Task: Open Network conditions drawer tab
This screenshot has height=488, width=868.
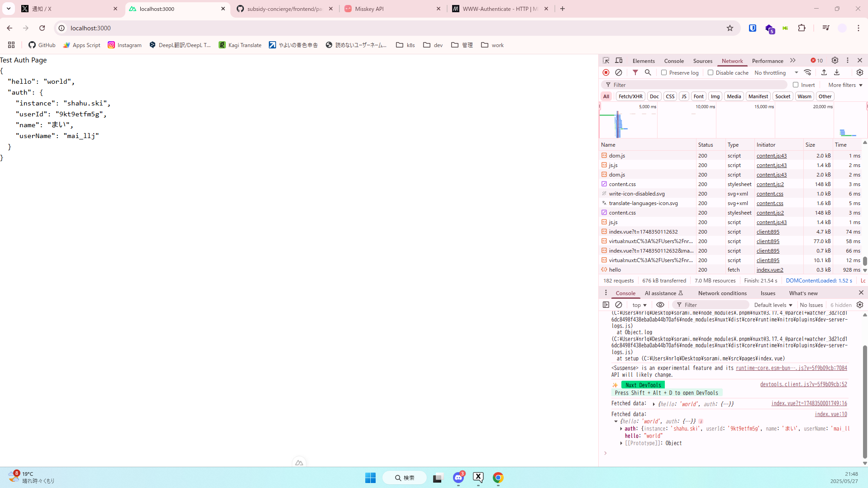Action: 722,293
